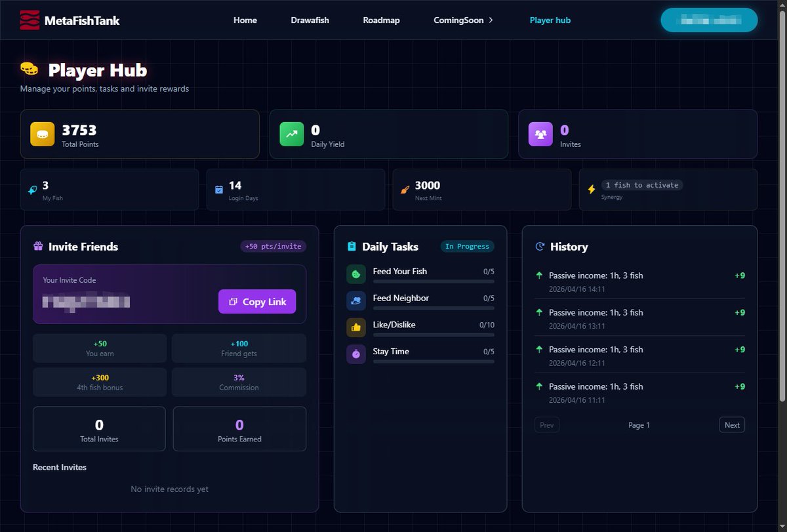
Task: Click the My Fish icon
Action: click(32, 190)
